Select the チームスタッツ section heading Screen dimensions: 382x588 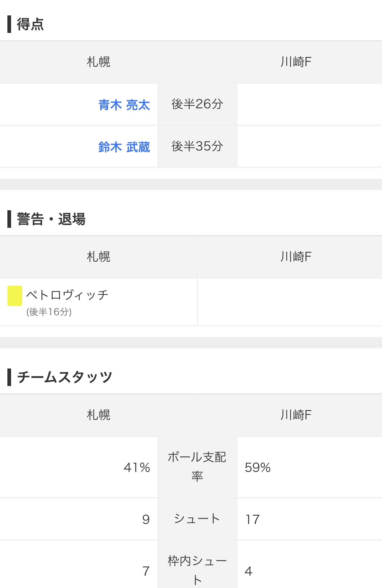click(x=65, y=377)
